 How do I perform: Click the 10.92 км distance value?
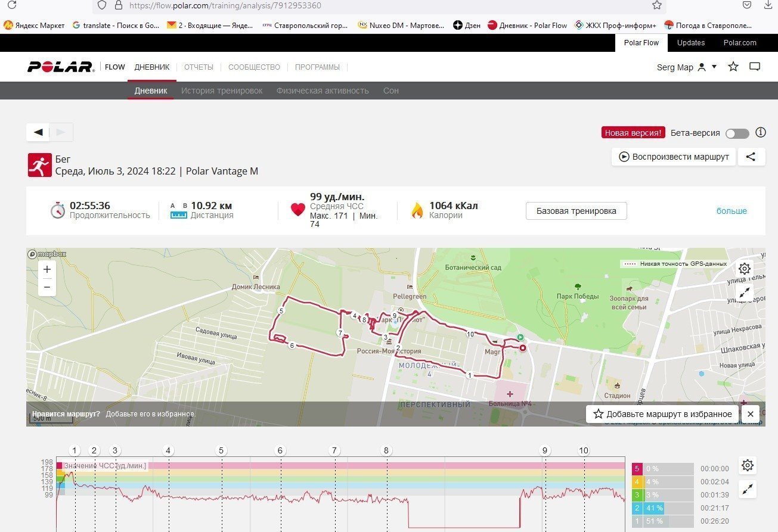pyautogui.click(x=212, y=206)
